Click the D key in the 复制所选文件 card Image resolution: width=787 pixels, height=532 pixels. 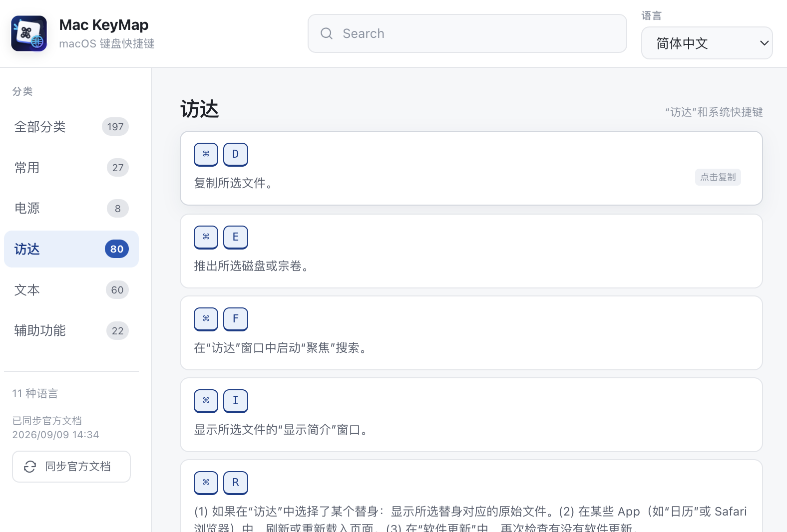click(236, 154)
